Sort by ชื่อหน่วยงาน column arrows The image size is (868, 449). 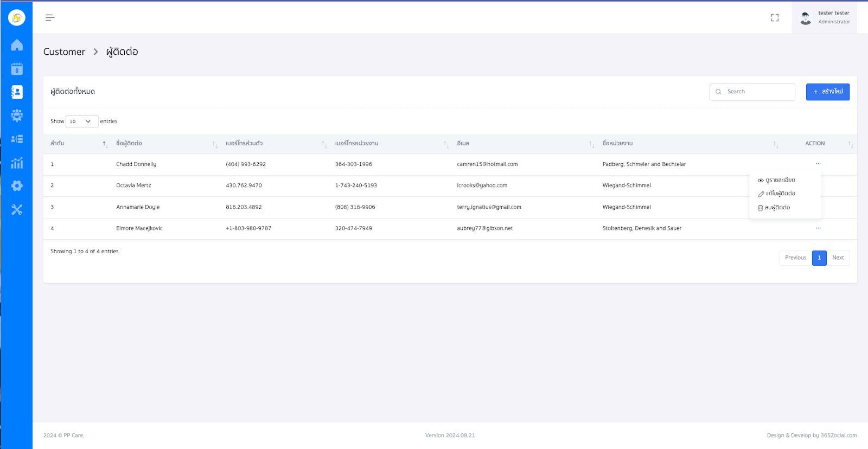point(776,144)
